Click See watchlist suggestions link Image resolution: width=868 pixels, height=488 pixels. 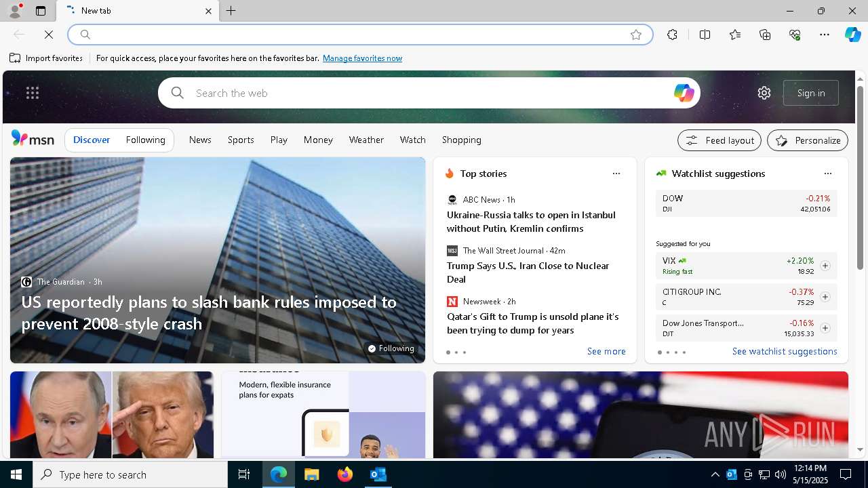[x=785, y=351]
